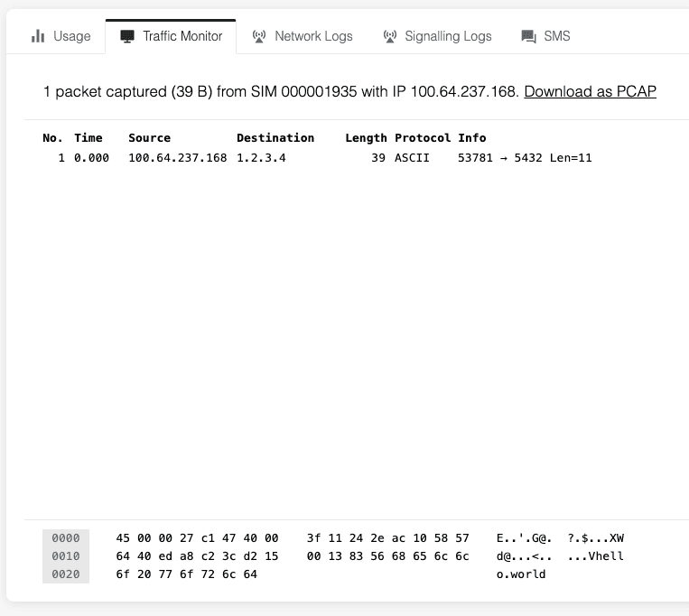Click the Source column header
689x616 pixels.
coord(149,138)
